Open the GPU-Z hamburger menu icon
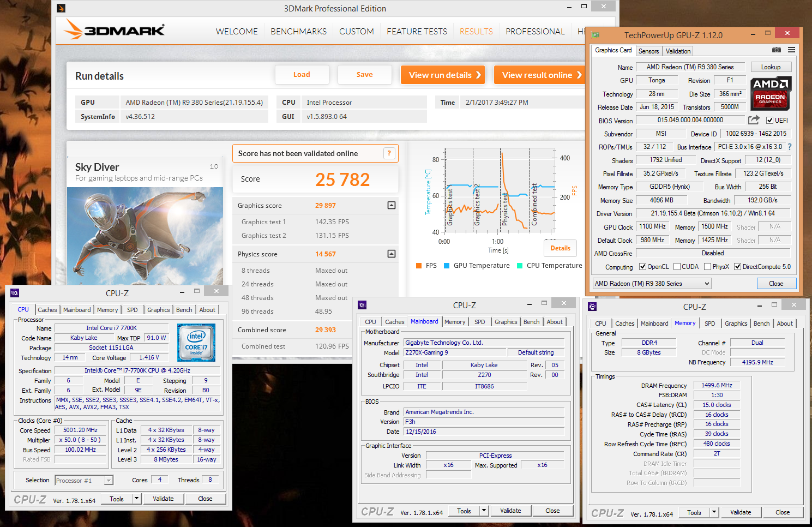Screen dimensions: 812x527 click(x=791, y=50)
